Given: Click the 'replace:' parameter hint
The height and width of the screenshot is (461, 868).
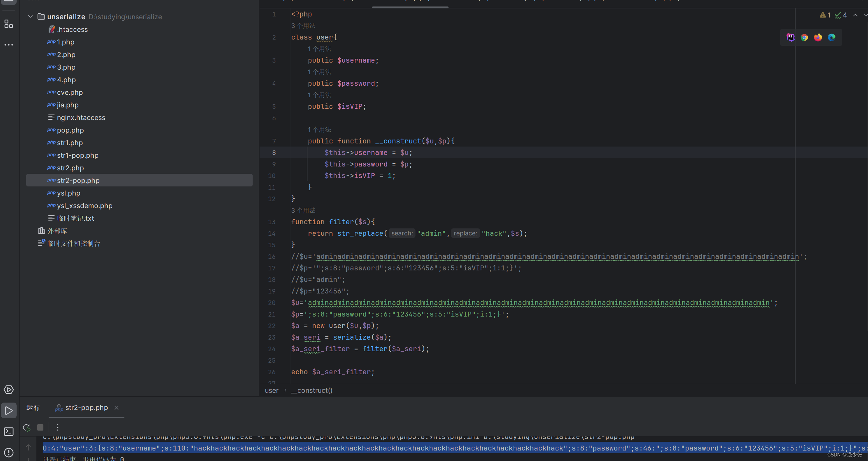Looking at the screenshot, I should point(465,234).
